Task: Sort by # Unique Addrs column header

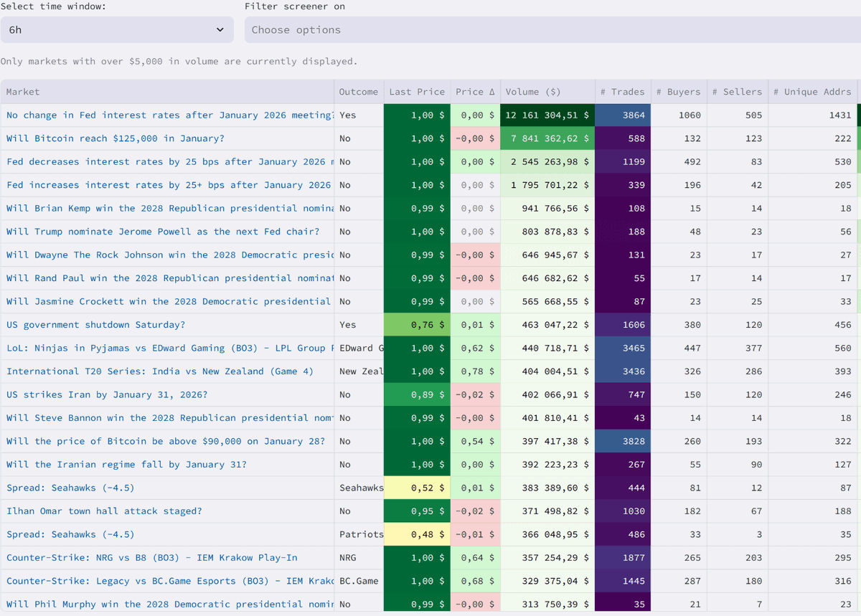Action: [812, 92]
